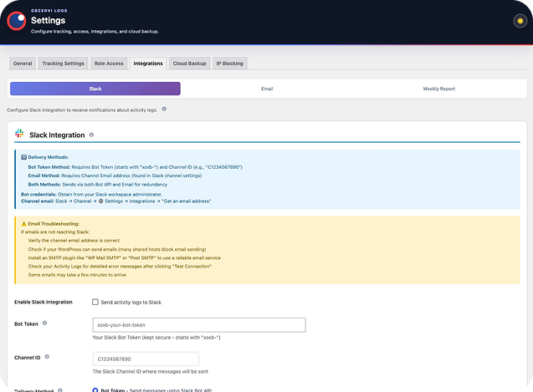Image resolution: width=533 pixels, height=392 pixels.
Task: Open the Weekly Report sub-tab
Action: 438,89
